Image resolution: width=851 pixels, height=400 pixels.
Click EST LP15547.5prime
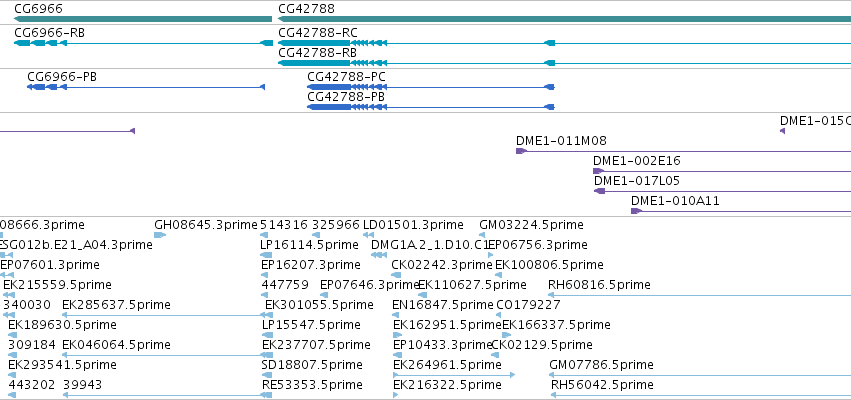tap(311, 326)
